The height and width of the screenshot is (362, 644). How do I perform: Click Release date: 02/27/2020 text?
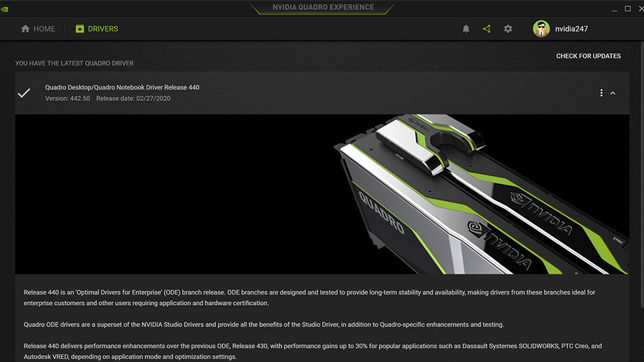coord(133,98)
